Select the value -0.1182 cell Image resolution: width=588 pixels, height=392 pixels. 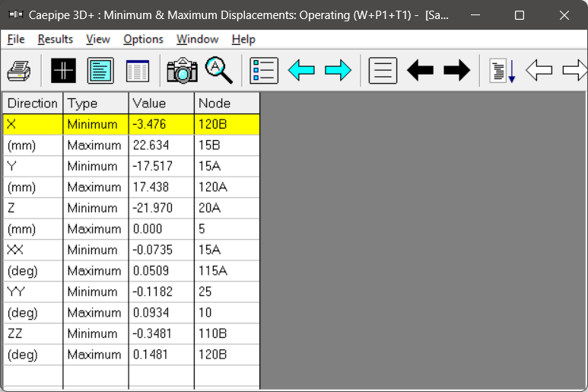tap(161, 292)
